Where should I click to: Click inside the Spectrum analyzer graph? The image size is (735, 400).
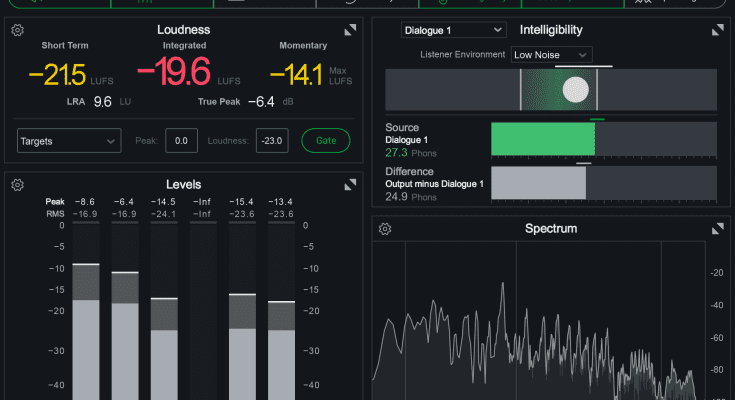click(540, 320)
